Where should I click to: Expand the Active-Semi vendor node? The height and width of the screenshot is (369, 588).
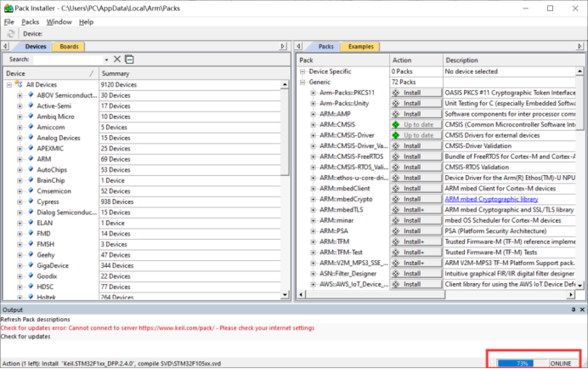(x=20, y=106)
